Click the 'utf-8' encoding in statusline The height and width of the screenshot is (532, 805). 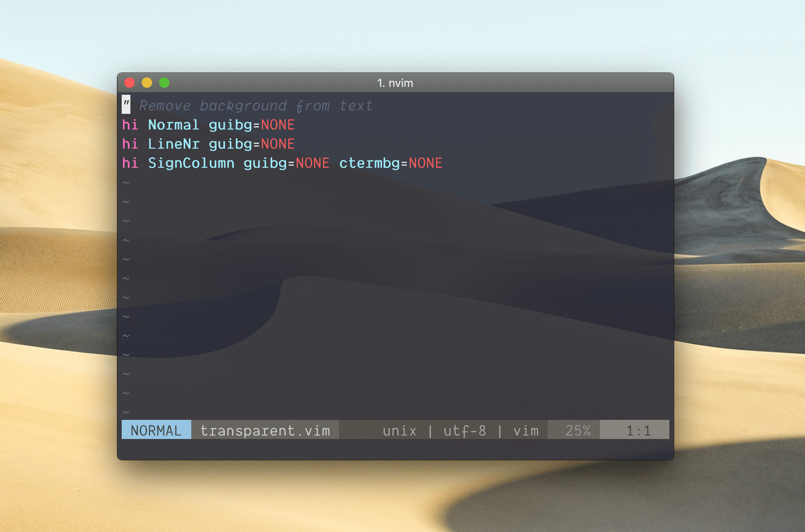coord(465,431)
